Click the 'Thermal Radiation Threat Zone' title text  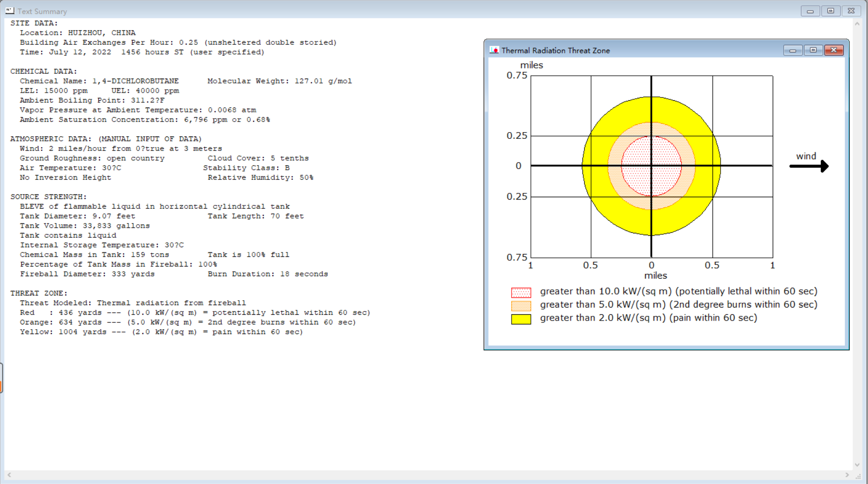555,51
